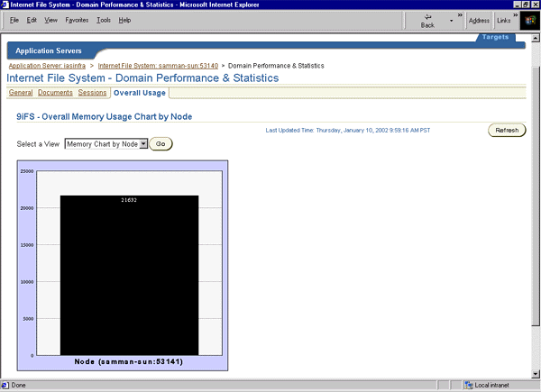
Task: Click the scroll down arrow of page scrollbar
Action: pos(536,374)
